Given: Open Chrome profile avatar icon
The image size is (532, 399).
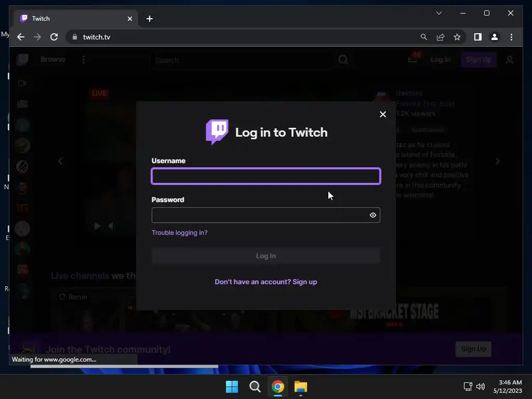Looking at the screenshot, I should 495,37.
